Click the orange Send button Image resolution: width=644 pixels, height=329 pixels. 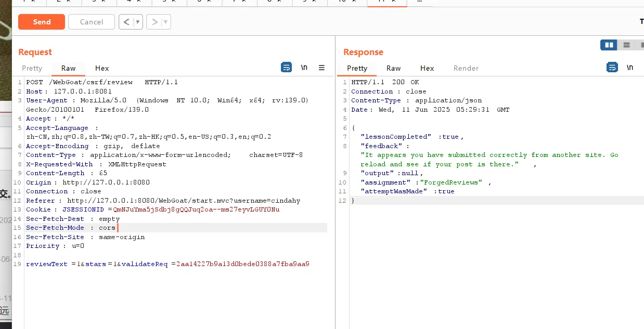42,22
